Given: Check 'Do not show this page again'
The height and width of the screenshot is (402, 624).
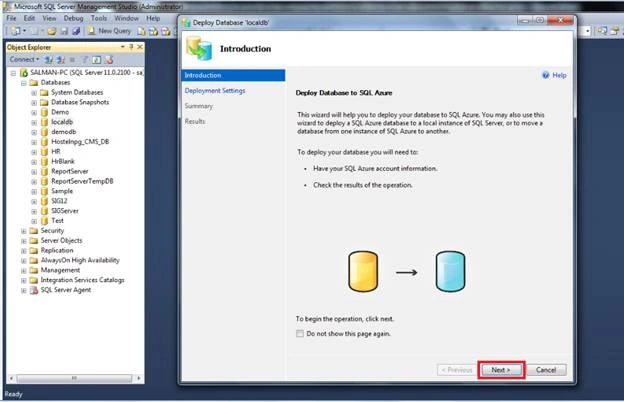Looking at the screenshot, I should [300, 334].
